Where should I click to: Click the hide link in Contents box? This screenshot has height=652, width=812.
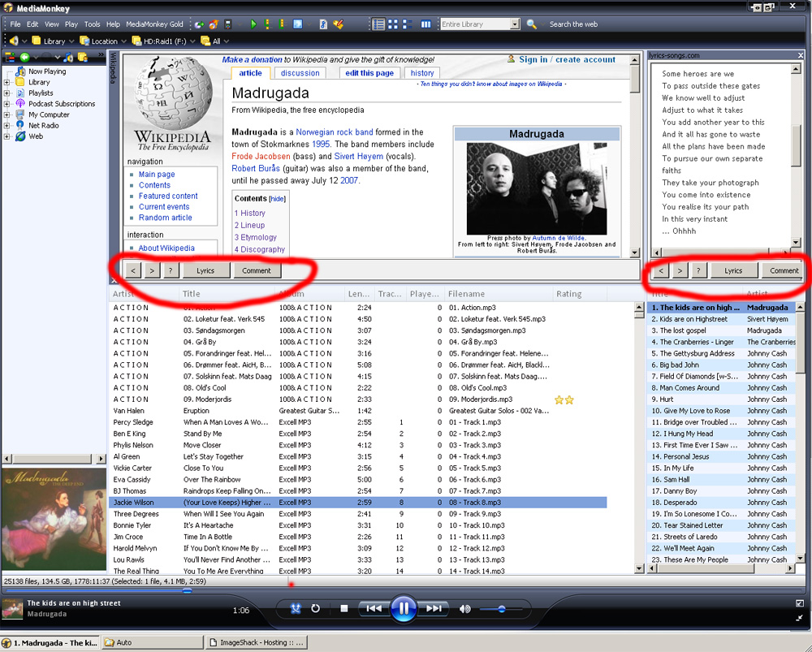[277, 199]
